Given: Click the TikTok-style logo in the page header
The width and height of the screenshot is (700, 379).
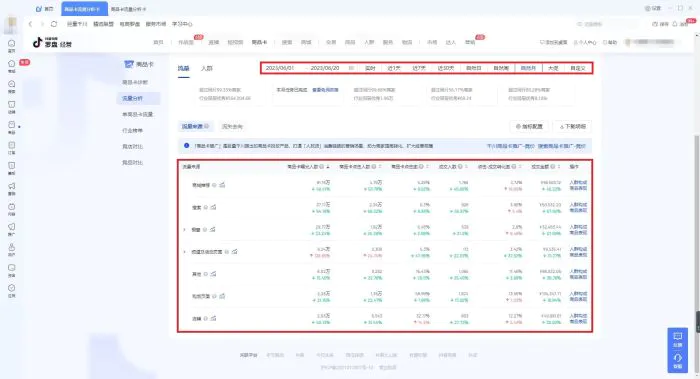Looking at the screenshot, I should tap(38, 42).
